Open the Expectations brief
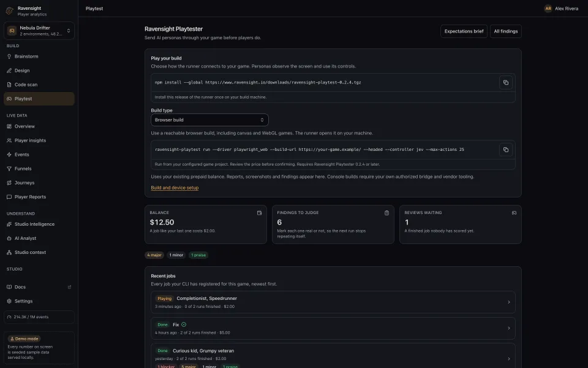 click(464, 31)
